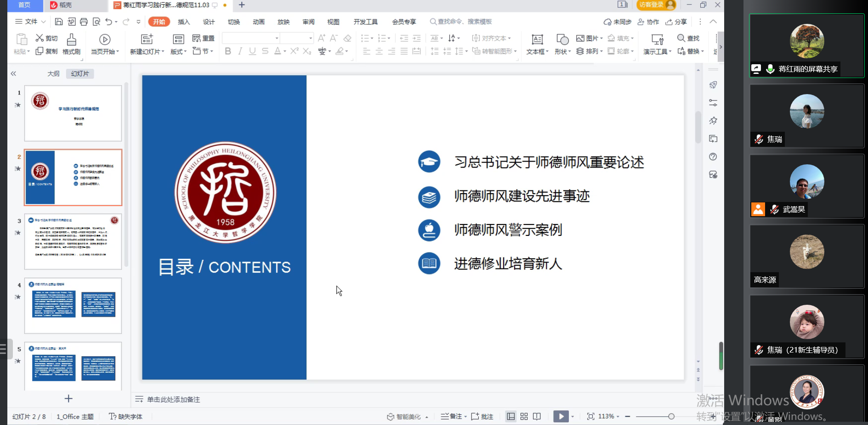Click the Share (分享) button

[x=676, y=22]
